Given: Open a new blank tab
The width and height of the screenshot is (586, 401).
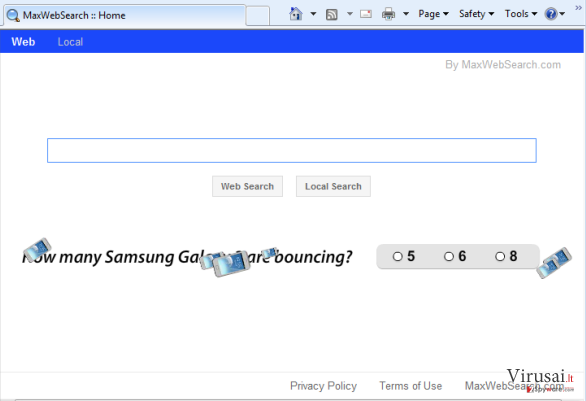Looking at the screenshot, I should click(257, 16).
